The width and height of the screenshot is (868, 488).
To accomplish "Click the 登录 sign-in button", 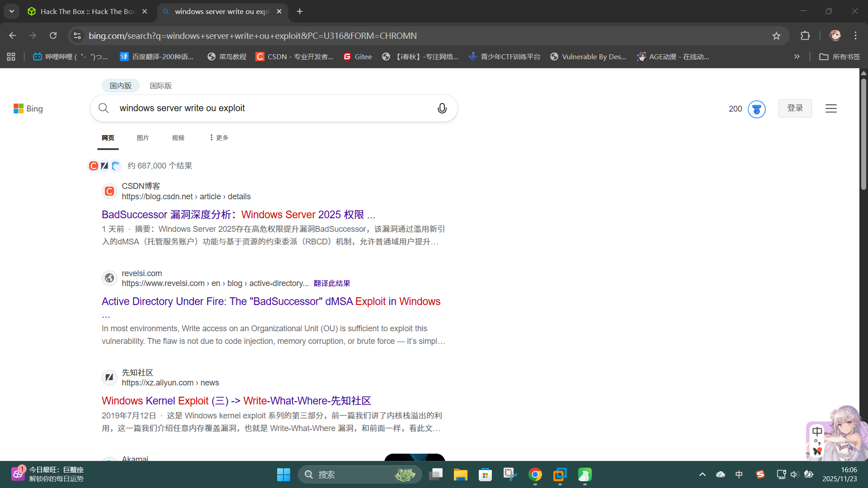I will pos(795,108).
